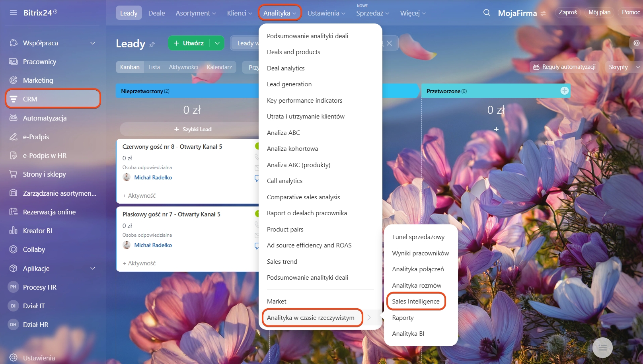Open the Klienci dropdown menu
Screen dimensions: 643x364
(240, 13)
